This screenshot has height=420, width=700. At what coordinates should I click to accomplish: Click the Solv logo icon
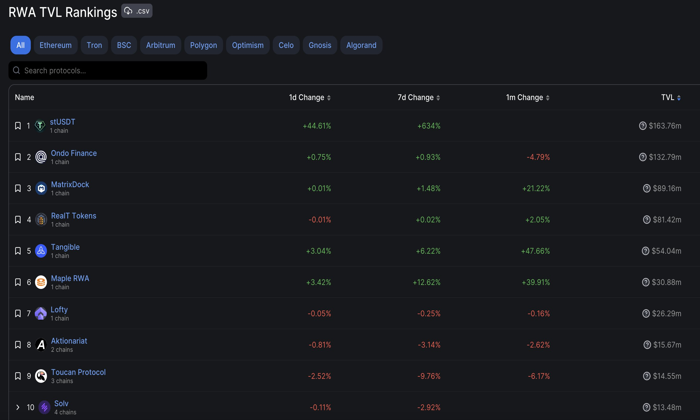tap(44, 407)
